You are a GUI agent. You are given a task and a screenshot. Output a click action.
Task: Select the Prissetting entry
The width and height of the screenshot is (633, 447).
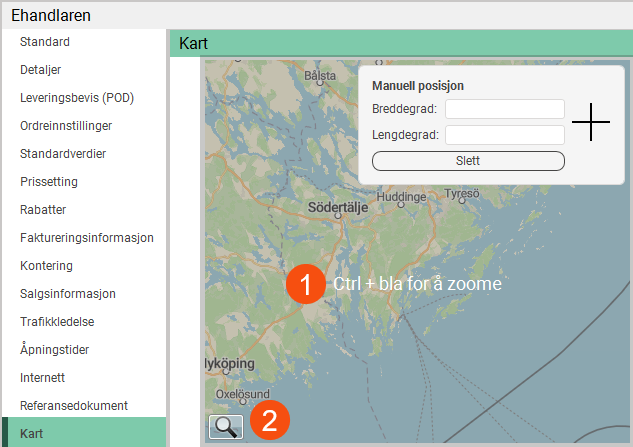click(x=48, y=182)
